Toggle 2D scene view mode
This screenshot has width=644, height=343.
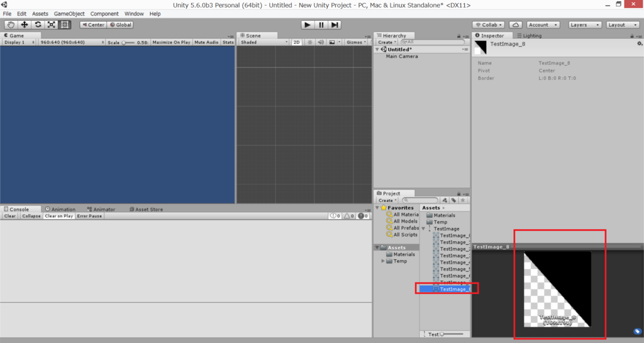click(297, 42)
